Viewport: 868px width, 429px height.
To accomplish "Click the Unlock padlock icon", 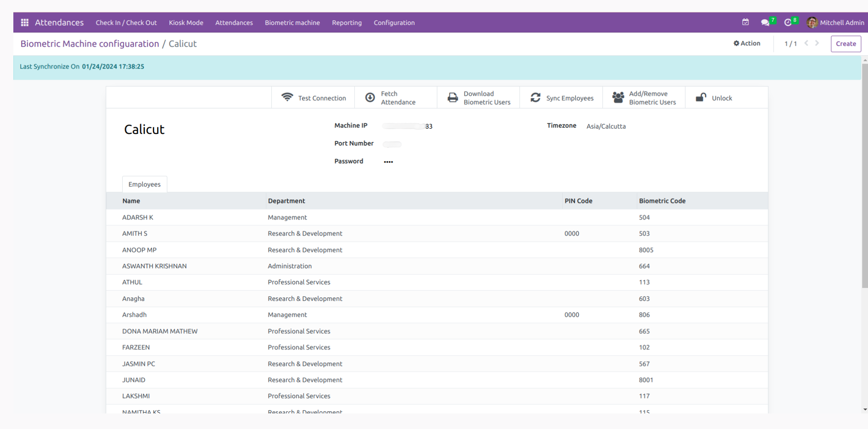I will (x=701, y=97).
